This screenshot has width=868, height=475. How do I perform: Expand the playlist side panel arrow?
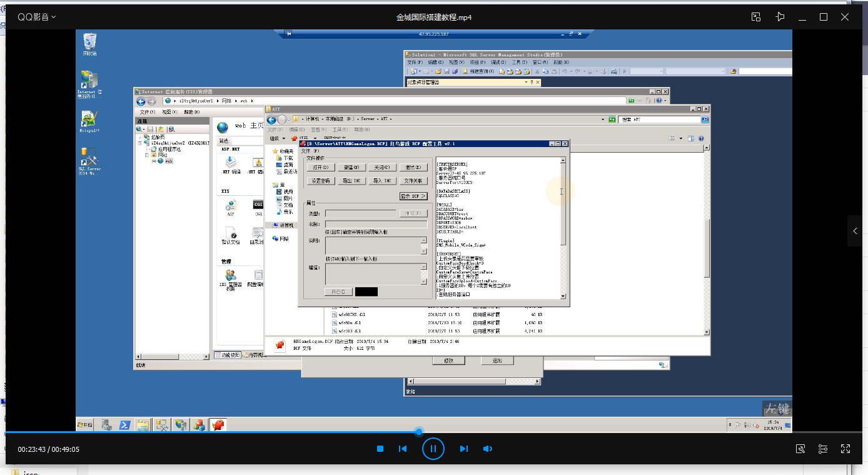[855, 231]
